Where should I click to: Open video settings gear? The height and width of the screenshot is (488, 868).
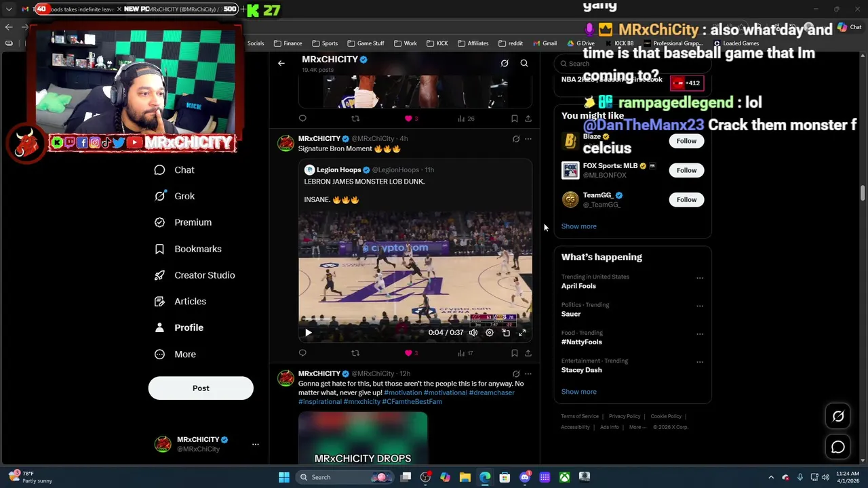click(x=490, y=333)
